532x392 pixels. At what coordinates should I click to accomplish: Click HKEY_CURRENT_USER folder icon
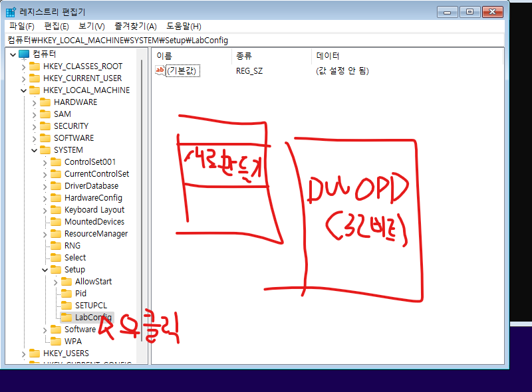(x=35, y=78)
